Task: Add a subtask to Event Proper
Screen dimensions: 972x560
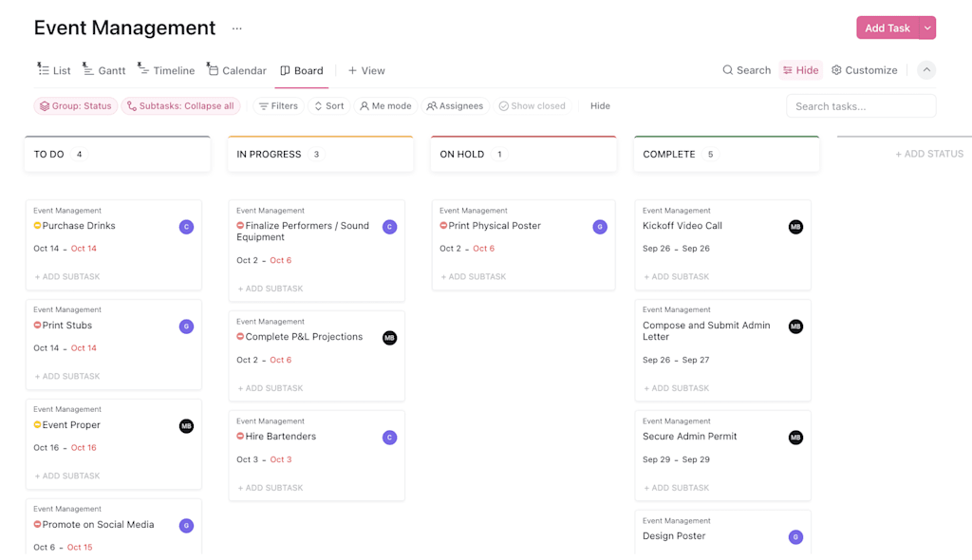Action: pos(67,476)
